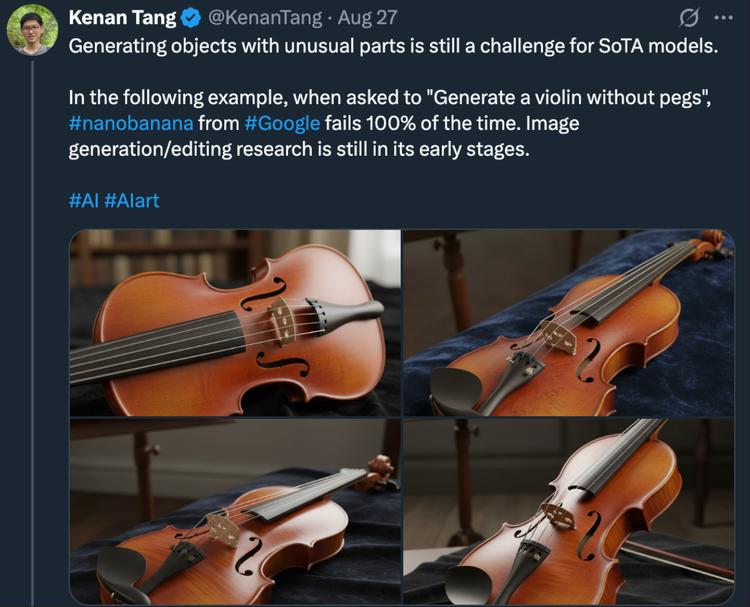Click the tweet's first sentence about SoTA models
The image size is (750, 607).
[392, 46]
